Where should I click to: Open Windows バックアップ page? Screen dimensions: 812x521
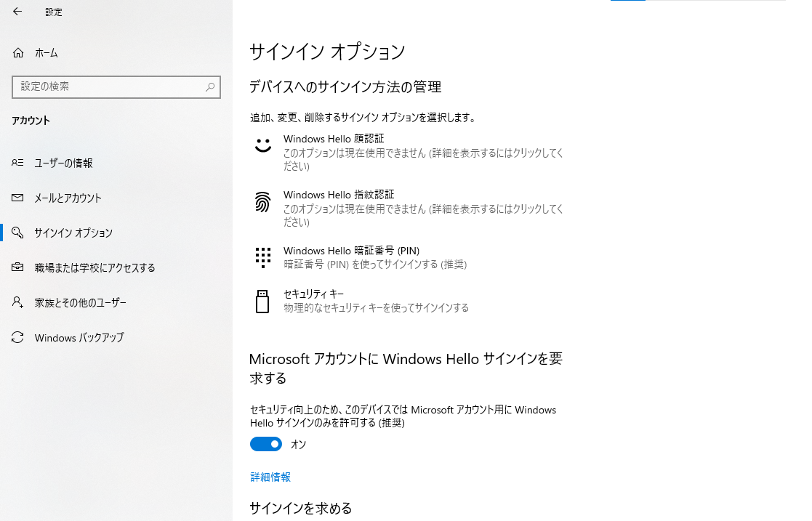tap(116, 337)
